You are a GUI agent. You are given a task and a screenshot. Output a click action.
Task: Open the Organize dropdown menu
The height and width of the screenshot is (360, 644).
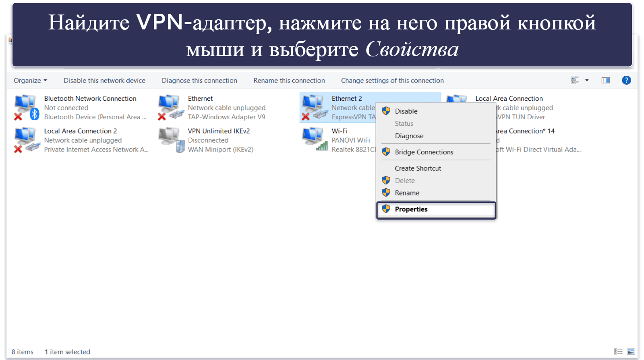pos(30,80)
